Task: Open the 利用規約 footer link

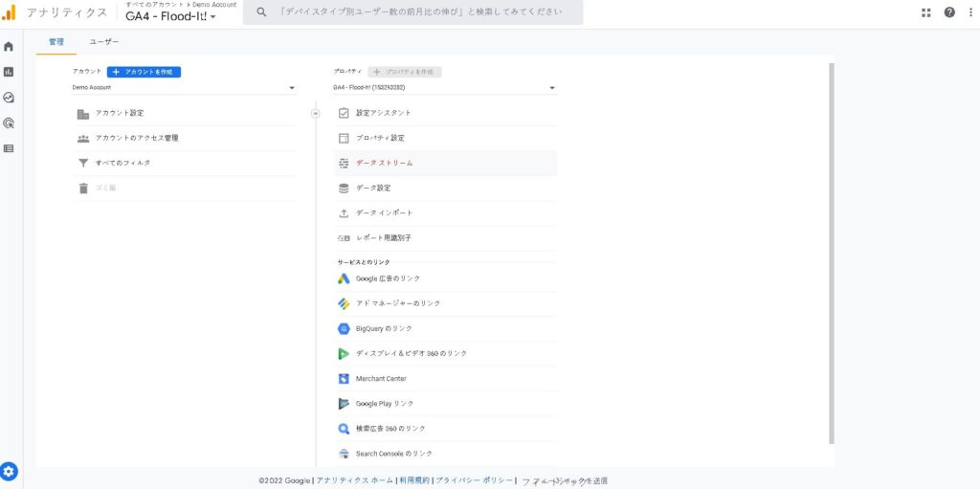Action: [x=414, y=480]
